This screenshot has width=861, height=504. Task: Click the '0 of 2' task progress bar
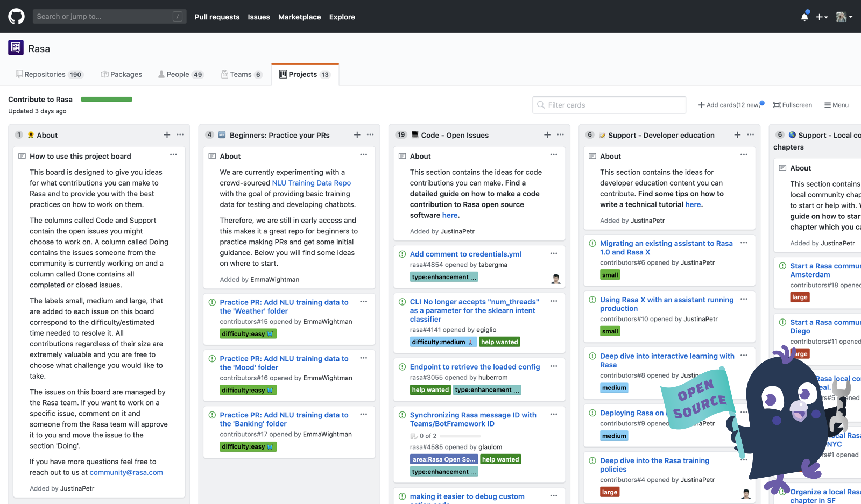tap(460, 436)
